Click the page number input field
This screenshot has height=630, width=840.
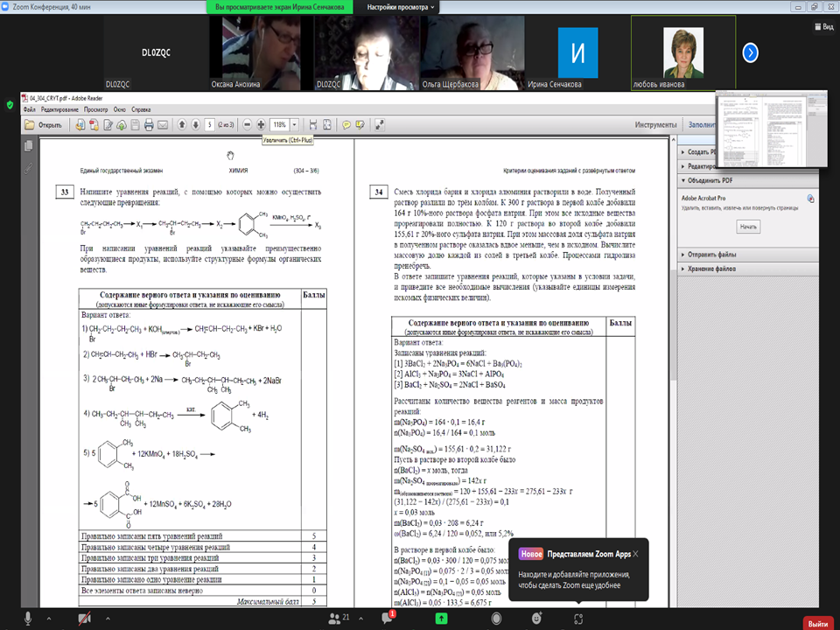tap(210, 125)
